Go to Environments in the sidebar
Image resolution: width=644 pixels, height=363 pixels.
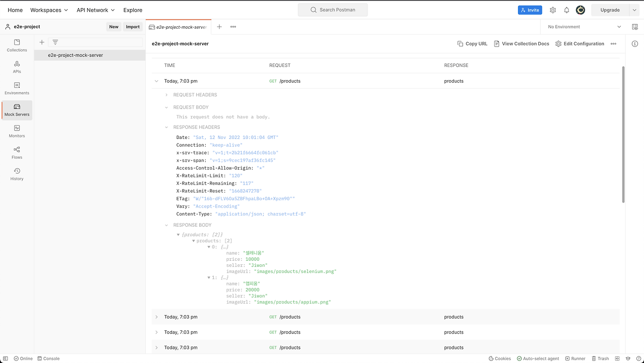pos(17,89)
